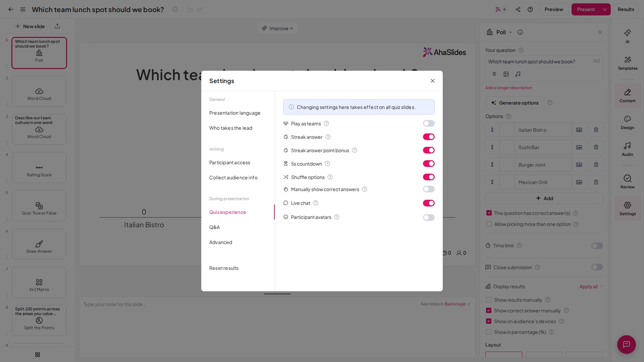Image resolution: width=644 pixels, height=362 pixels.
Task: Expand the Apply all dropdown
Action: coord(591,287)
